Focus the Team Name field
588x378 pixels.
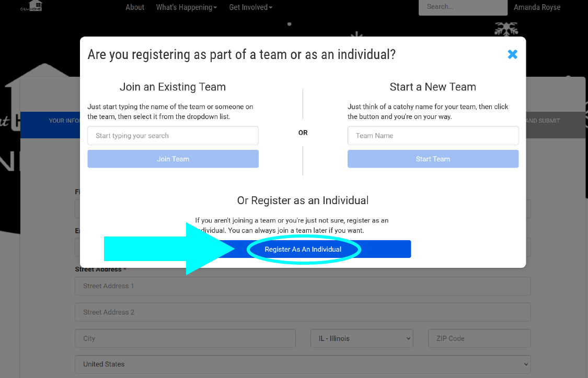433,136
